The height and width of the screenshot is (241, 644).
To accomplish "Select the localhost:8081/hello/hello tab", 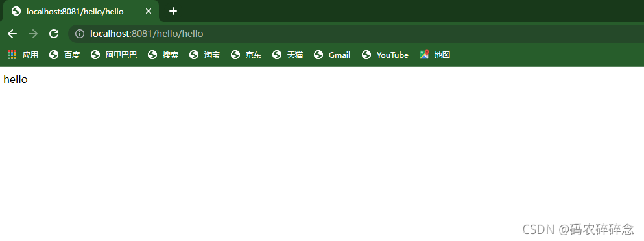I will point(81,11).
